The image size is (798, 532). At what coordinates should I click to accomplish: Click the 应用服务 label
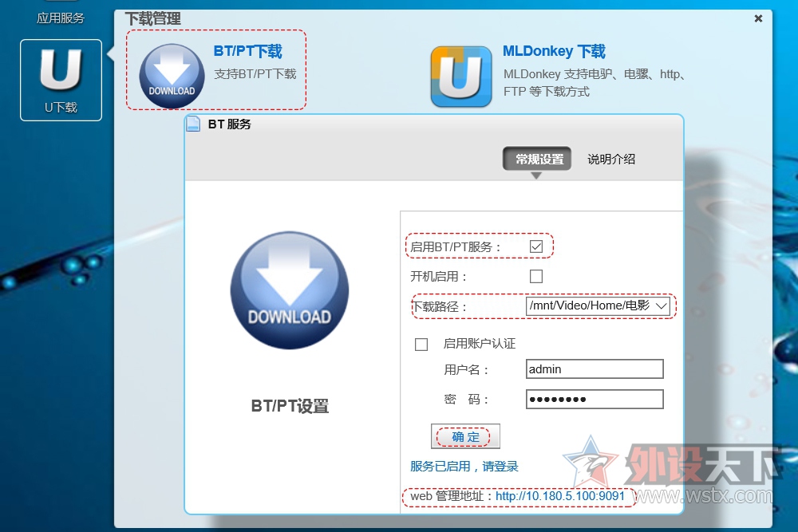(61, 18)
